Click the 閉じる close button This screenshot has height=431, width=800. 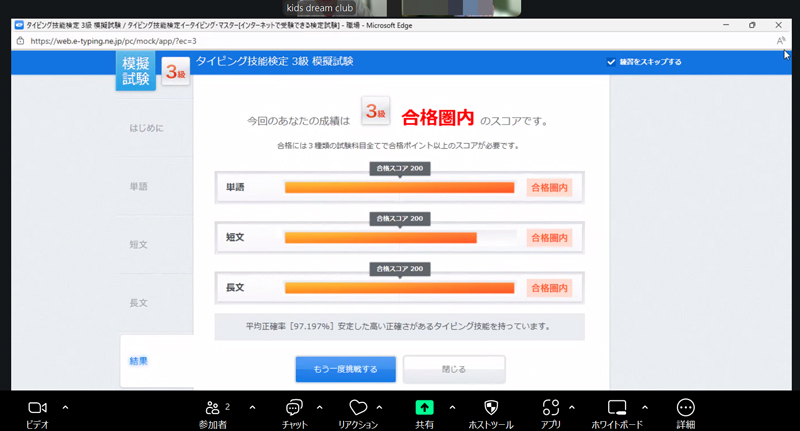point(454,369)
